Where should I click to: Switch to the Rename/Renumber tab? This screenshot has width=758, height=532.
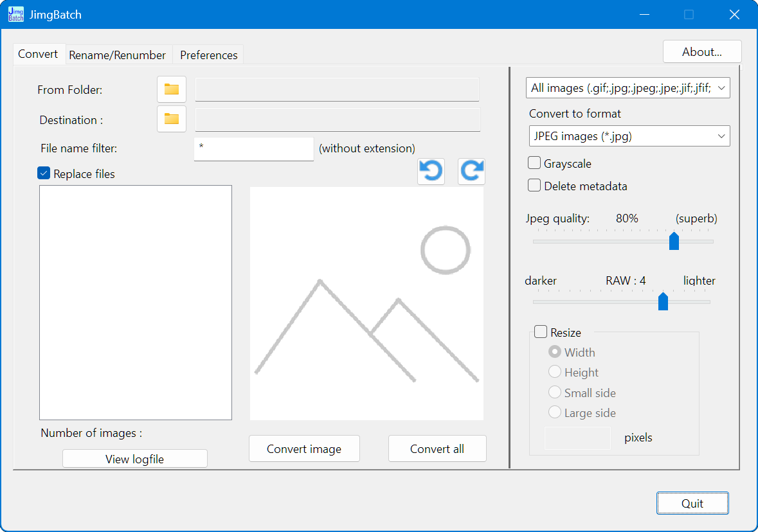click(x=118, y=55)
